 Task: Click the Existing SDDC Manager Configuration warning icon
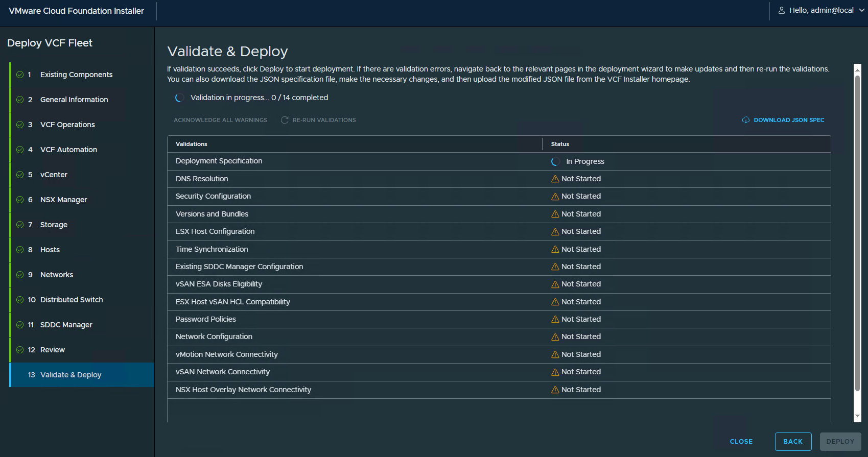pyautogui.click(x=555, y=267)
